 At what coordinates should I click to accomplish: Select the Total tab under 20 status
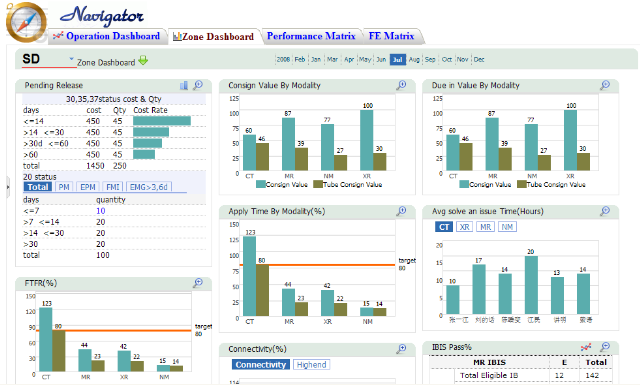(x=38, y=187)
